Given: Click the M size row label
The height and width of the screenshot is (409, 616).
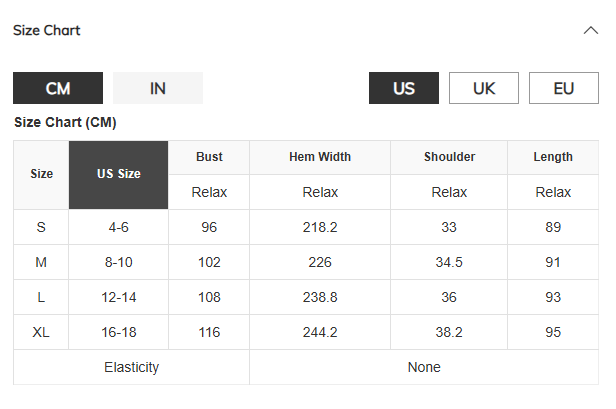Looking at the screenshot, I should (41, 262).
